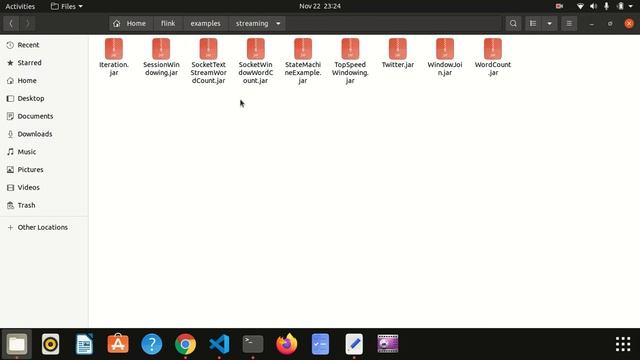Launch the video editor from dock

pos(388,344)
